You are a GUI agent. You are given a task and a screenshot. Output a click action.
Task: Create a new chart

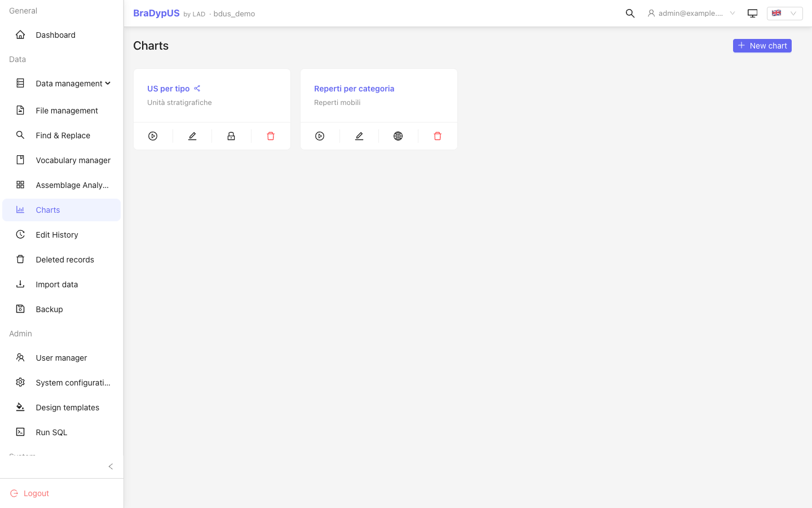point(762,46)
